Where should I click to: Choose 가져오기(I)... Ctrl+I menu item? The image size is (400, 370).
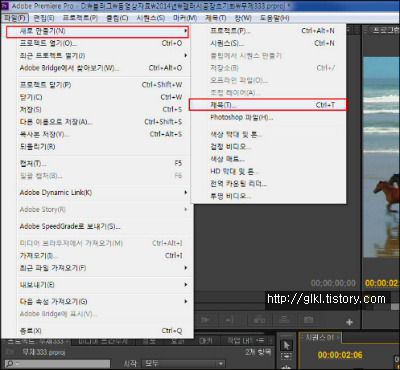click(x=103, y=256)
